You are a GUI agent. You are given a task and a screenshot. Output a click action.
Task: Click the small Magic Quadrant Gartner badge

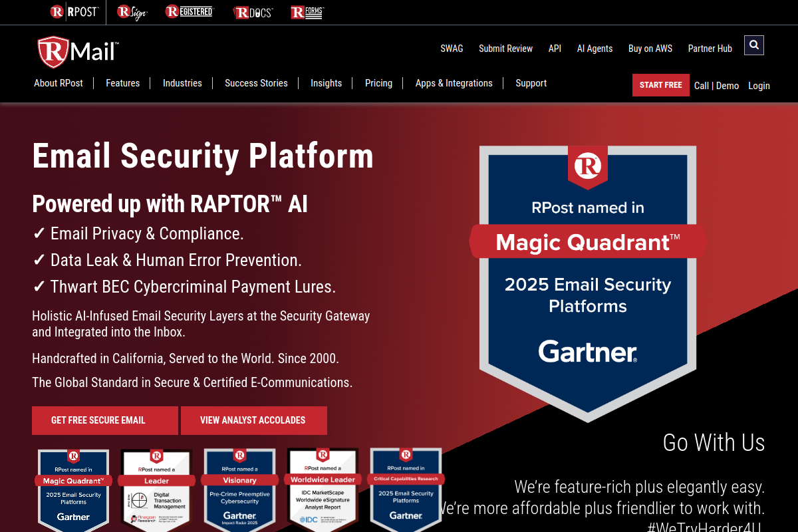73,491
